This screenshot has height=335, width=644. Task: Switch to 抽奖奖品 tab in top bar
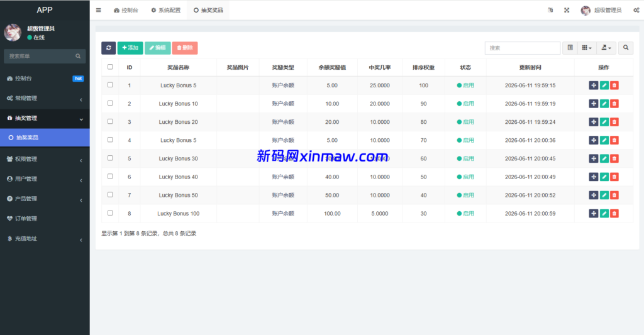click(x=208, y=10)
